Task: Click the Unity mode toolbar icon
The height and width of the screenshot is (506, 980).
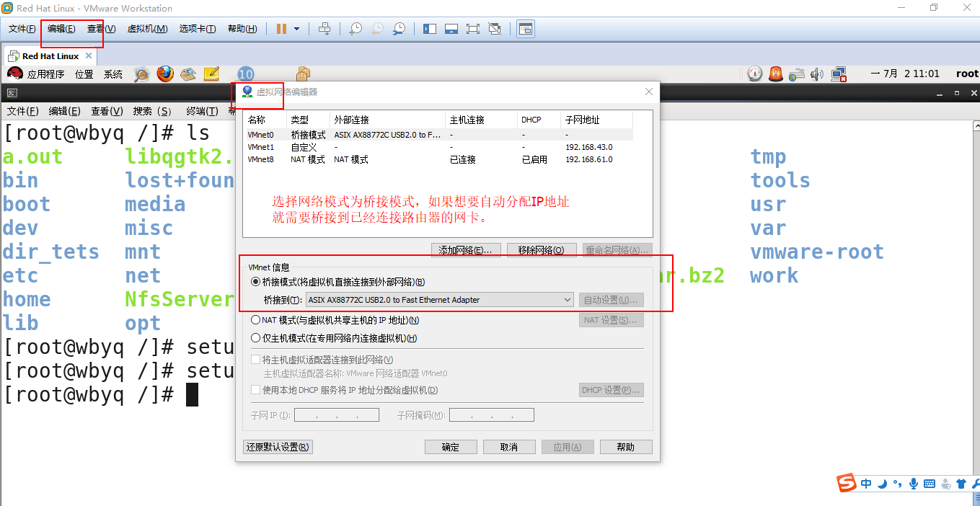Action: pos(495,29)
